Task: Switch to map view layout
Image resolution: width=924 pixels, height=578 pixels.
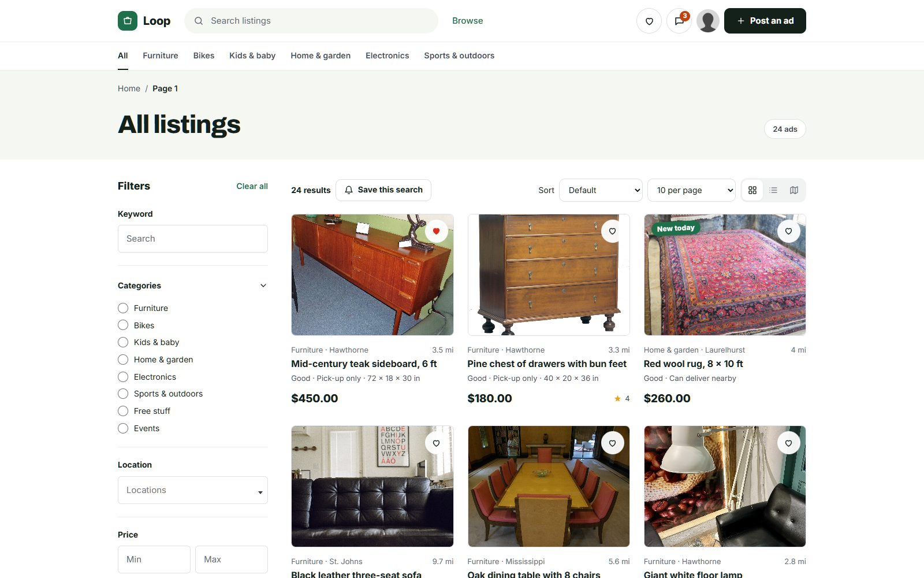Action: 794,190
